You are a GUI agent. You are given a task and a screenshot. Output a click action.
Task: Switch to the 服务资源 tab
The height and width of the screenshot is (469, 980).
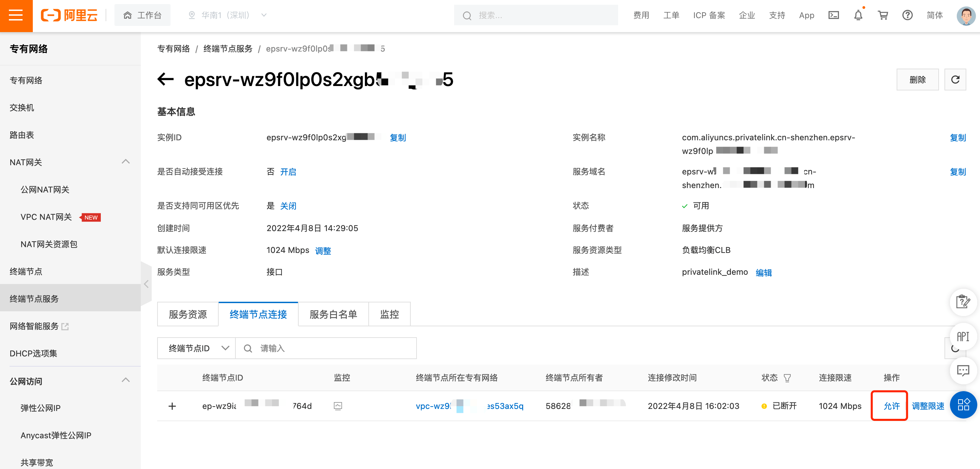click(x=188, y=314)
